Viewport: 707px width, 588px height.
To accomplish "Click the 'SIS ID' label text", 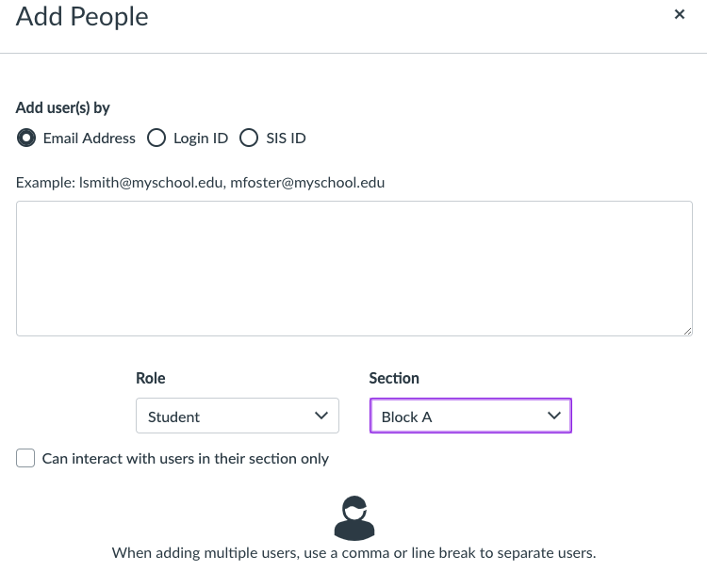I will [286, 138].
